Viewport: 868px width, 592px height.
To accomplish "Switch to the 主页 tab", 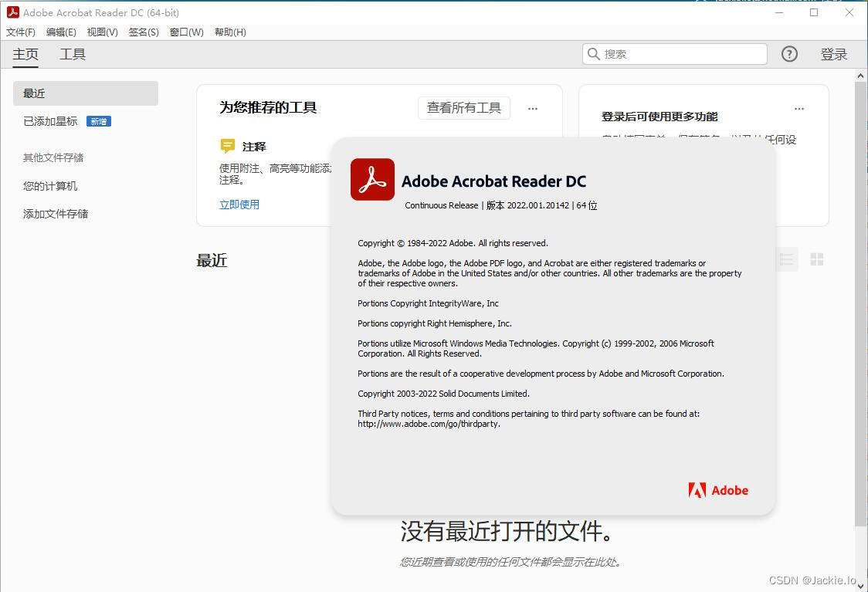I will click(x=25, y=54).
